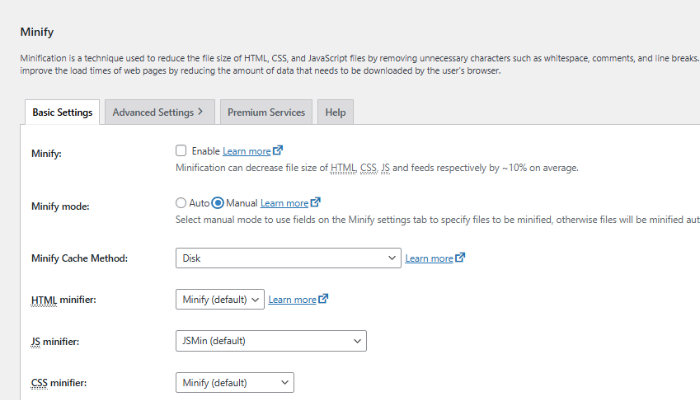Click the chevron icon on Advanced Settings

[200, 112]
